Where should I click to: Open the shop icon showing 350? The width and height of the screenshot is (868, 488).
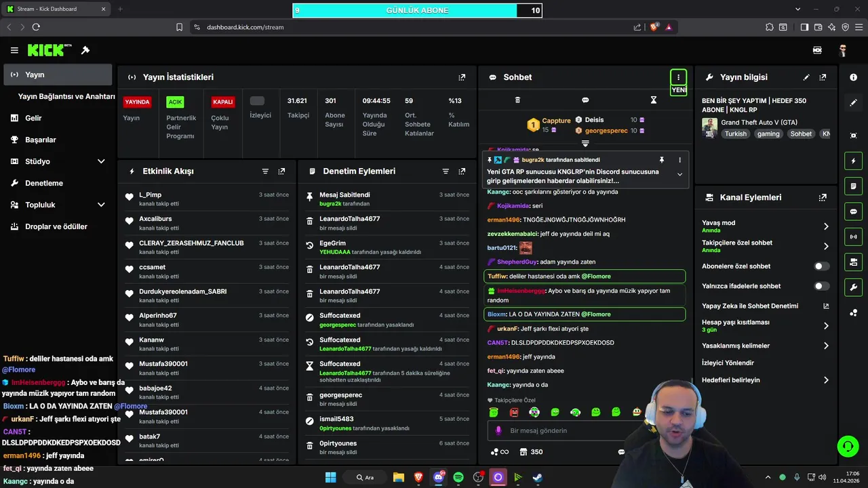point(531,452)
